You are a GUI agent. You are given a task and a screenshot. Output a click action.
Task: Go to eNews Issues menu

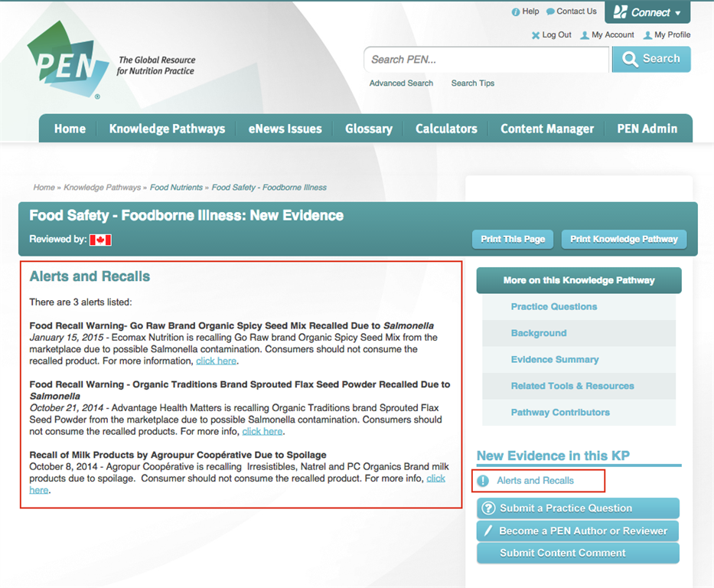coord(285,129)
